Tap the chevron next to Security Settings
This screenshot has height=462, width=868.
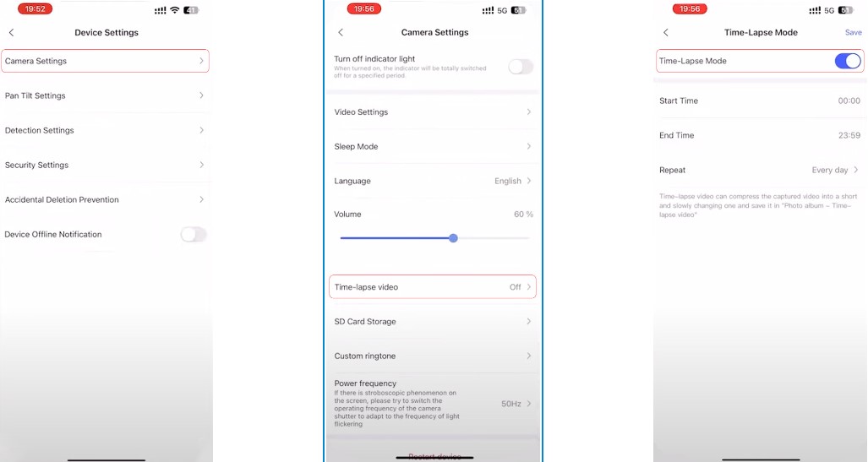coord(201,165)
